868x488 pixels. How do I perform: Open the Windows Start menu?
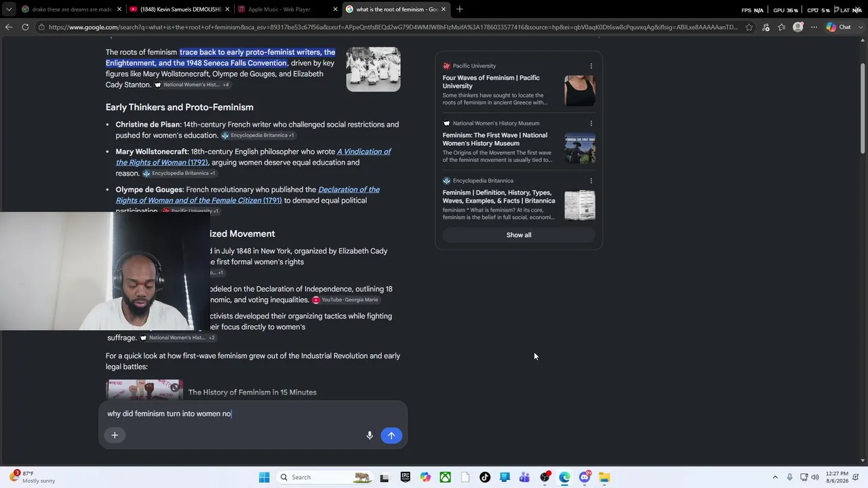(264, 477)
